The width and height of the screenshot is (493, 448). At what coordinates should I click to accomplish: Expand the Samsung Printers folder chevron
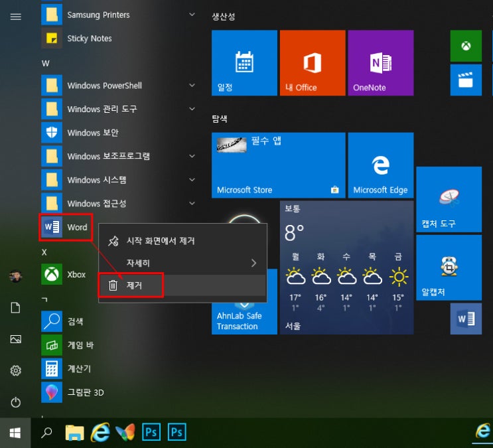pos(192,15)
